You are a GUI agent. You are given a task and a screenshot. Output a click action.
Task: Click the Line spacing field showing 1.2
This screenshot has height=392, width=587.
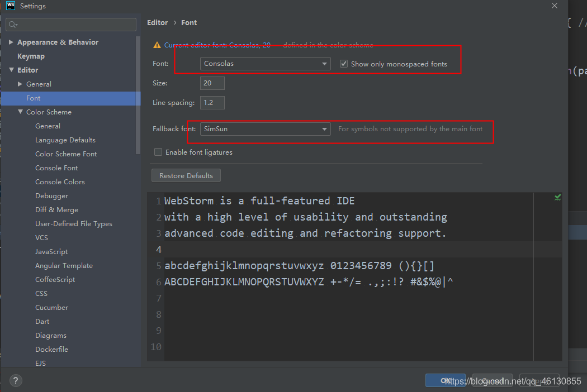coord(212,103)
